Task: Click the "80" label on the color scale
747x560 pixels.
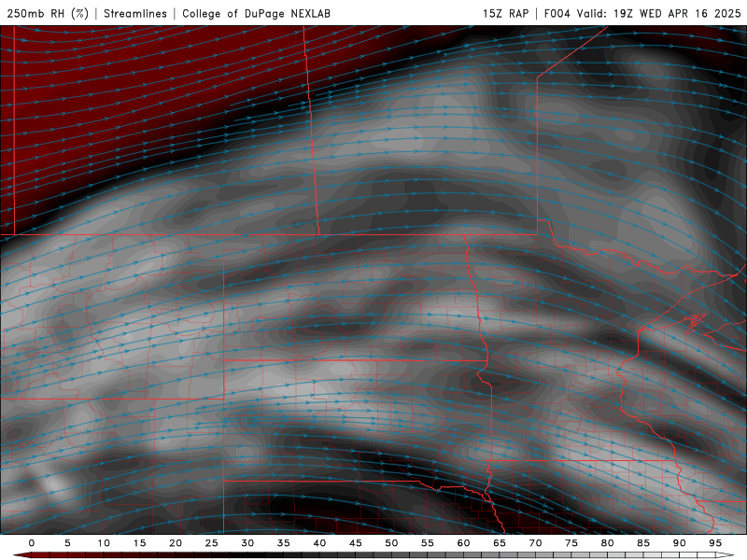Action: click(607, 543)
